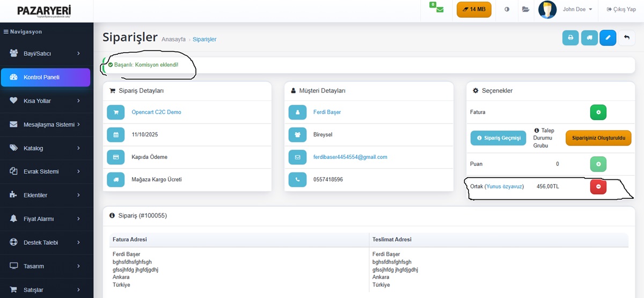Open the folder icon in top bar

[x=525, y=10]
